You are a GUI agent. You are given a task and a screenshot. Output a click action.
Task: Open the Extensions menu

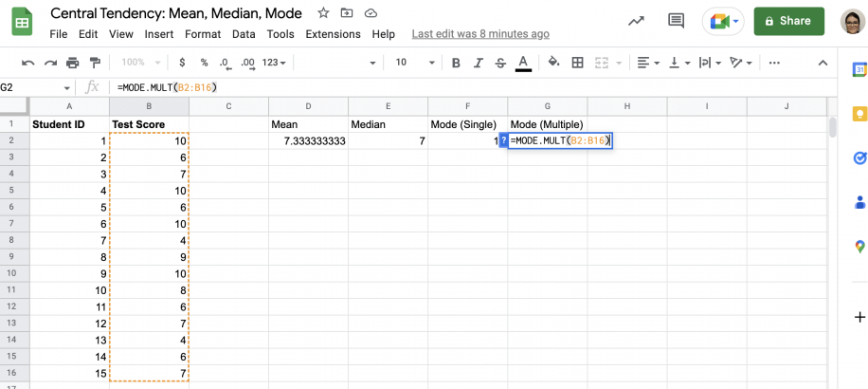pos(333,34)
